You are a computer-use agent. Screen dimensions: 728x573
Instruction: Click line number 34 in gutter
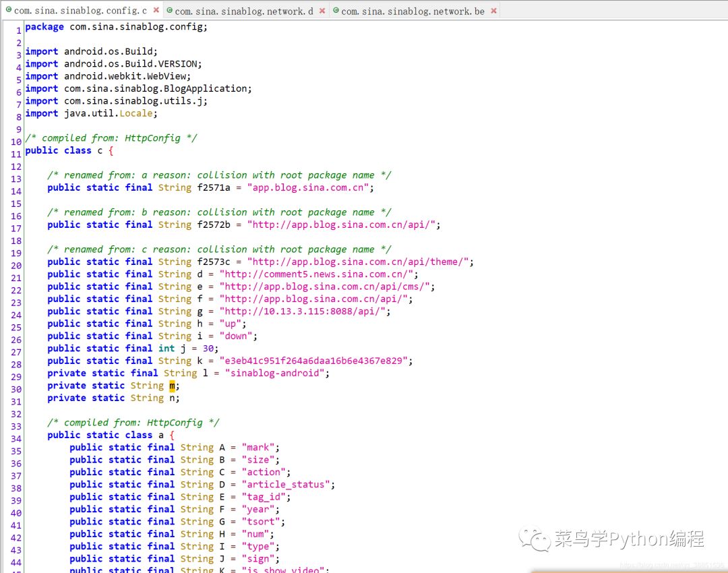tap(16, 439)
